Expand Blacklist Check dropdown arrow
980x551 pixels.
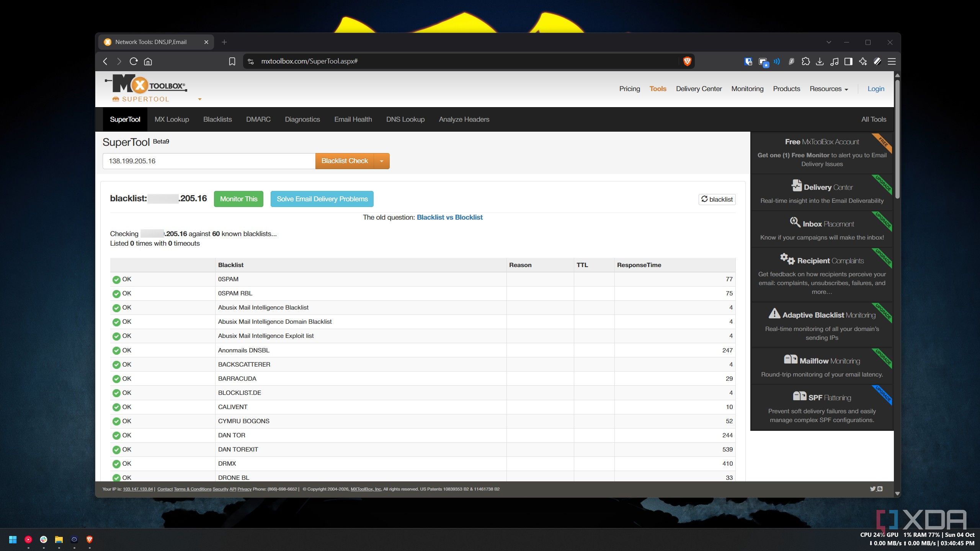click(x=382, y=161)
